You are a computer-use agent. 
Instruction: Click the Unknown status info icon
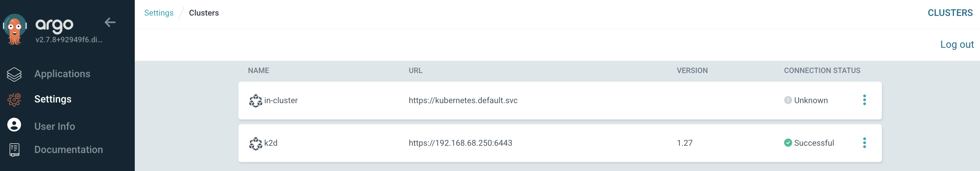788,100
